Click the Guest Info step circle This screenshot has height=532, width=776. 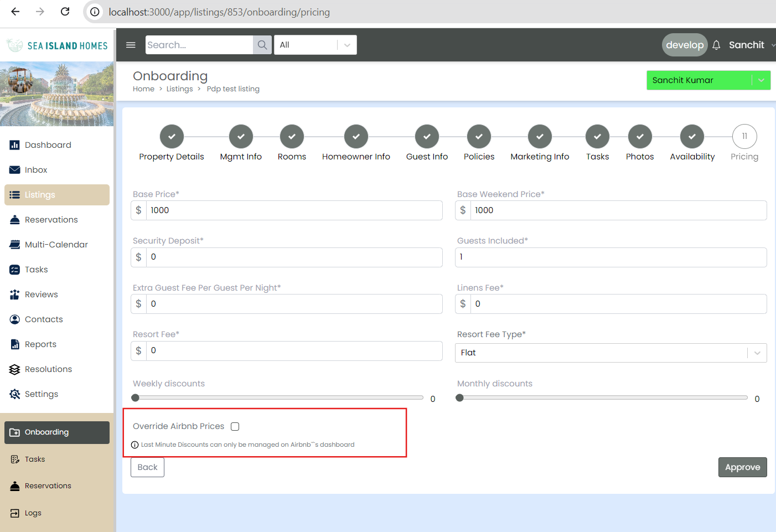427,136
